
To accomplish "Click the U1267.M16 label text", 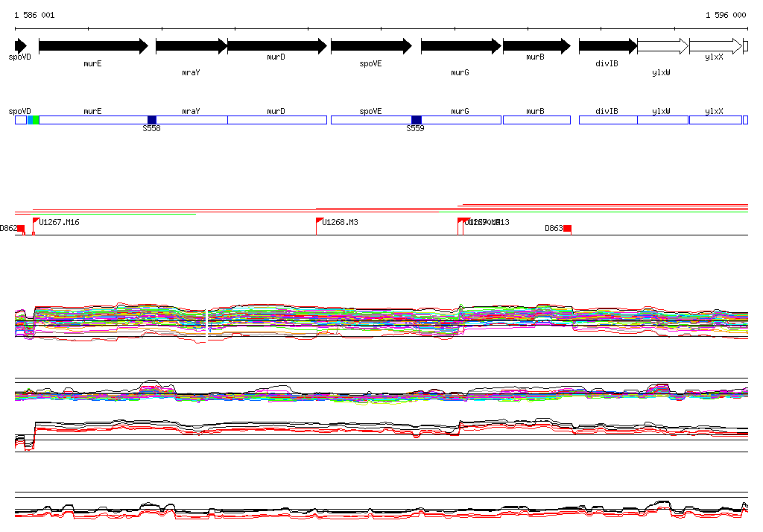I will (60, 222).
